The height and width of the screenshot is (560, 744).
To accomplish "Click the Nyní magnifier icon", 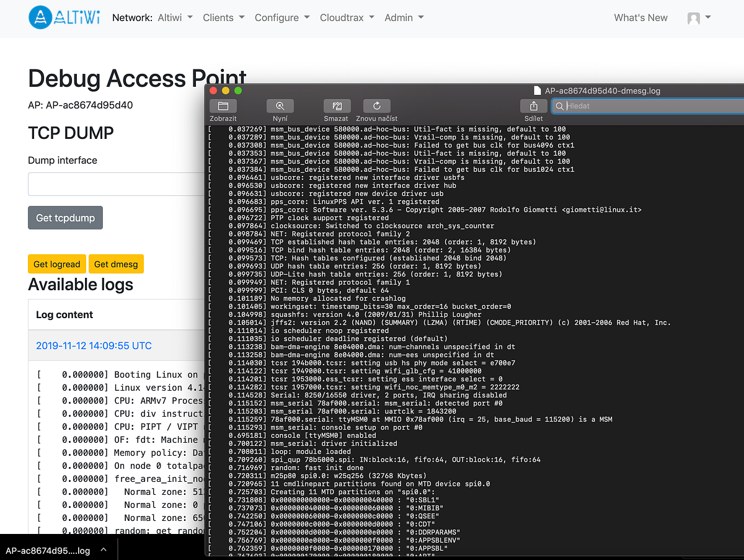I will (280, 105).
